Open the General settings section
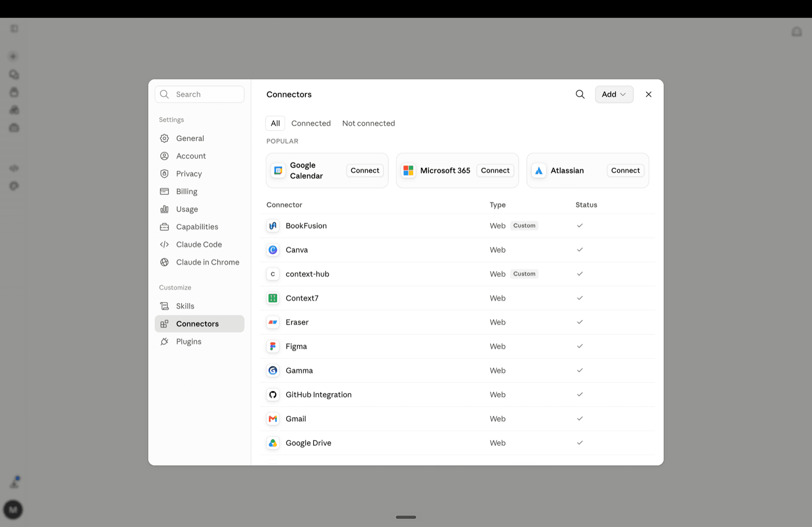The image size is (812, 527). tap(199, 138)
